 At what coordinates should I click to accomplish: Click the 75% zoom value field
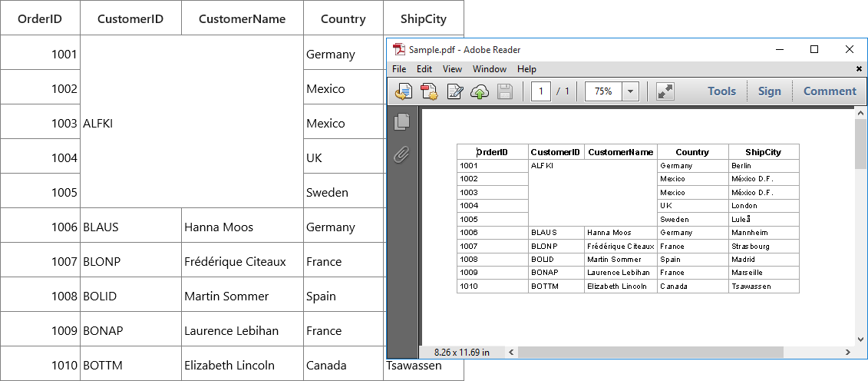(603, 91)
